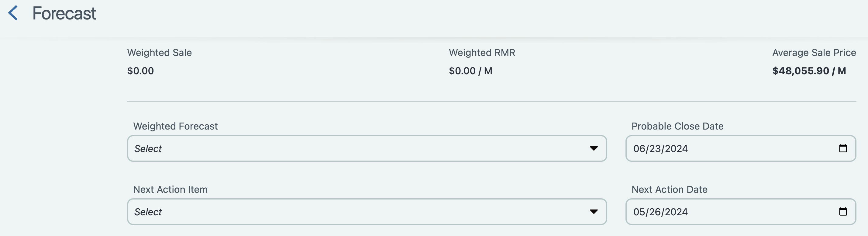Click the Next Action Date label
Viewport: 868px width, 236px height.
669,189
